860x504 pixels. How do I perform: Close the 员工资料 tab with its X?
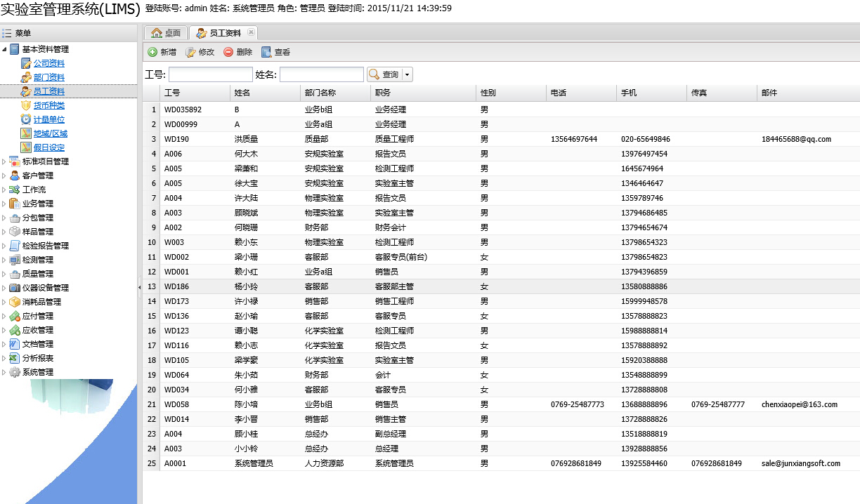click(x=251, y=32)
